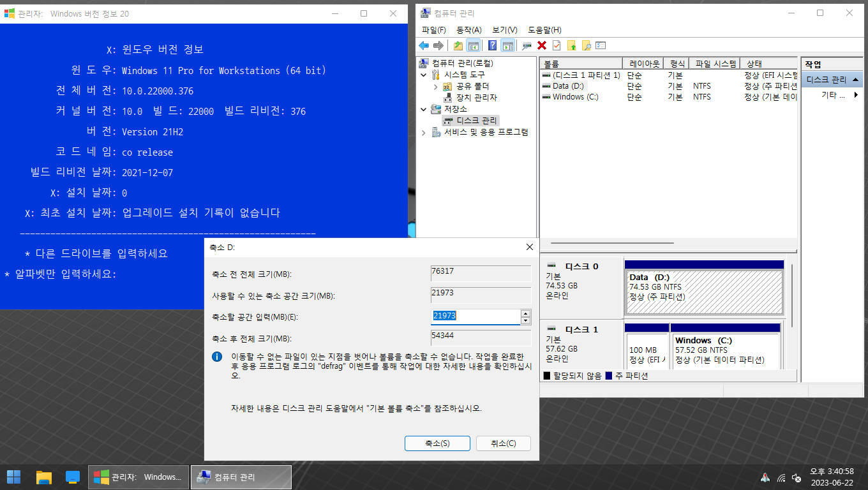Select the Windows (C:) volume row
Viewport: 868px width, 490px height.
coord(669,97)
